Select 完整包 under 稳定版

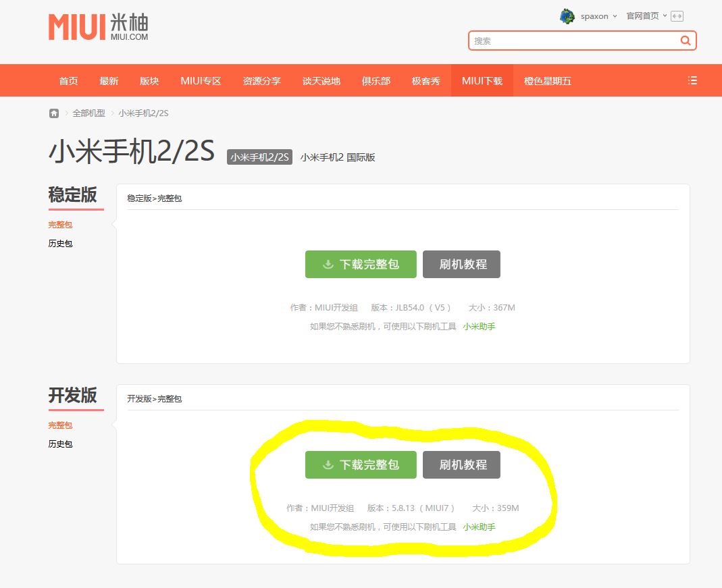pyautogui.click(x=60, y=225)
